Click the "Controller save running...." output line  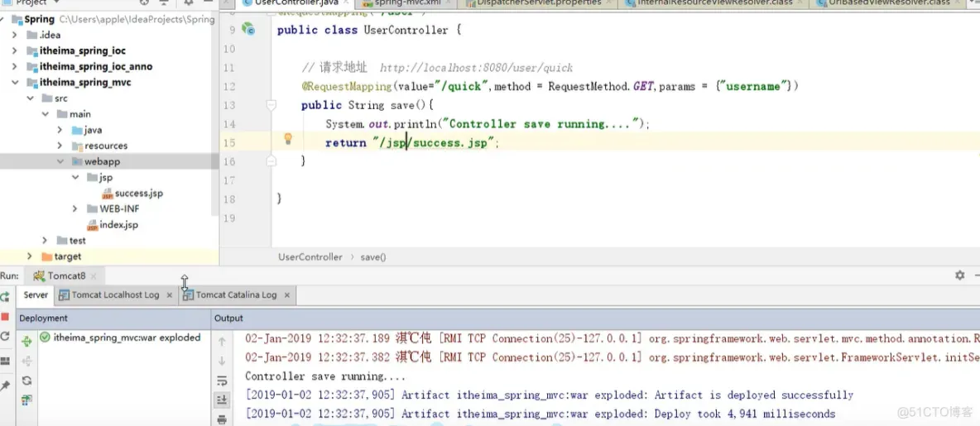click(x=325, y=376)
